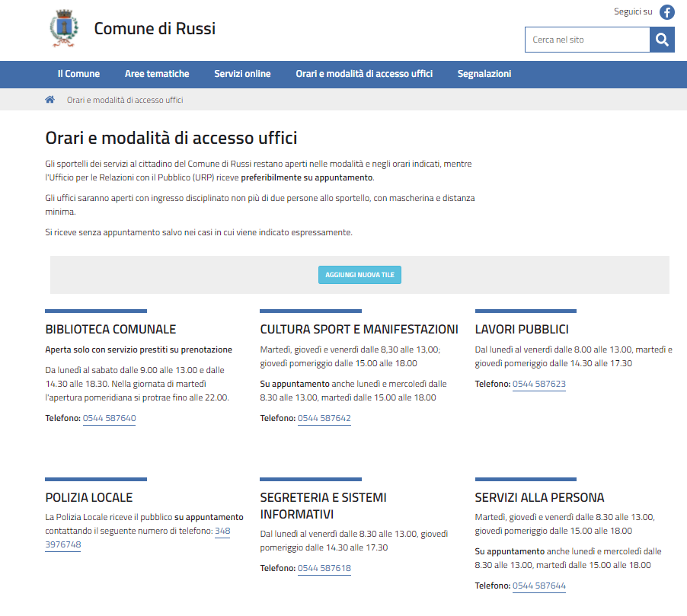
Task: Click the Facebook icon next to Seguici su
Action: click(x=666, y=12)
